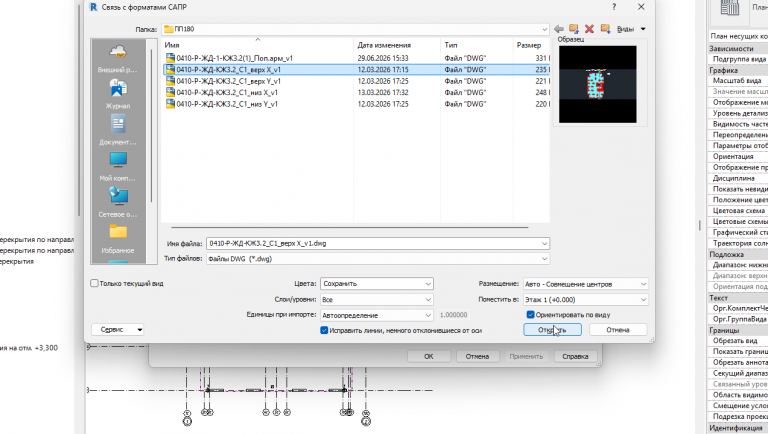768x434 pixels.
Task: Sort by the Размер column header
Action: (x=531, y=45)
